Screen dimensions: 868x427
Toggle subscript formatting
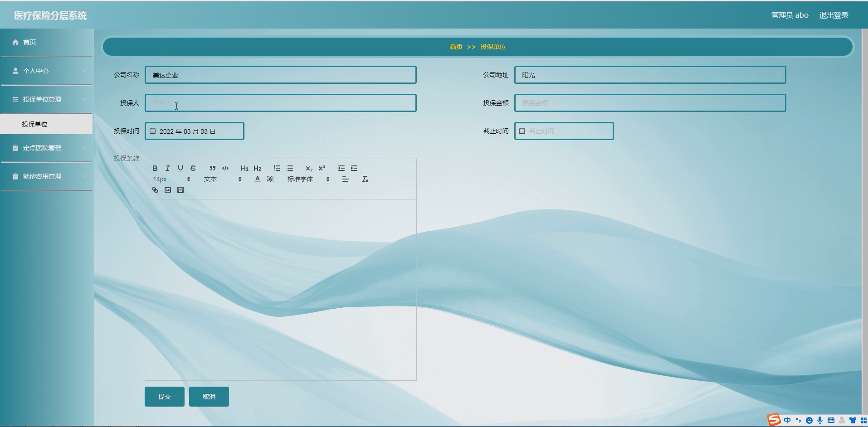pyautogui.click(x=309, y=169)
